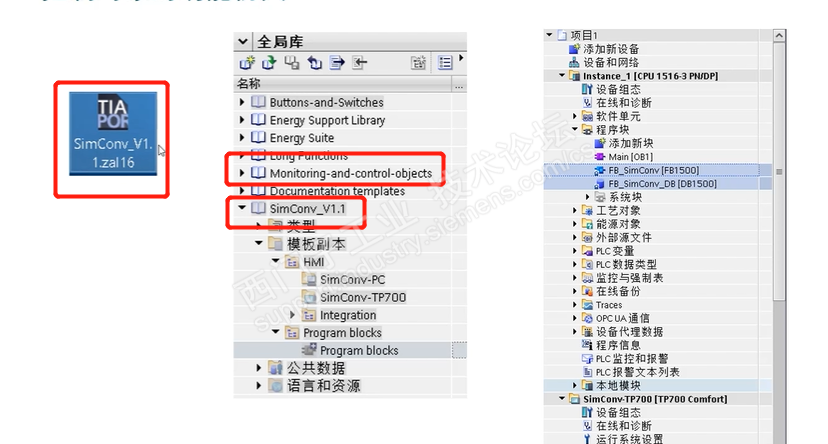Collapse the 项目1 project tree root
Image resolution: width=828 pixels, height=444 pixels.
[x=549, y=35]
